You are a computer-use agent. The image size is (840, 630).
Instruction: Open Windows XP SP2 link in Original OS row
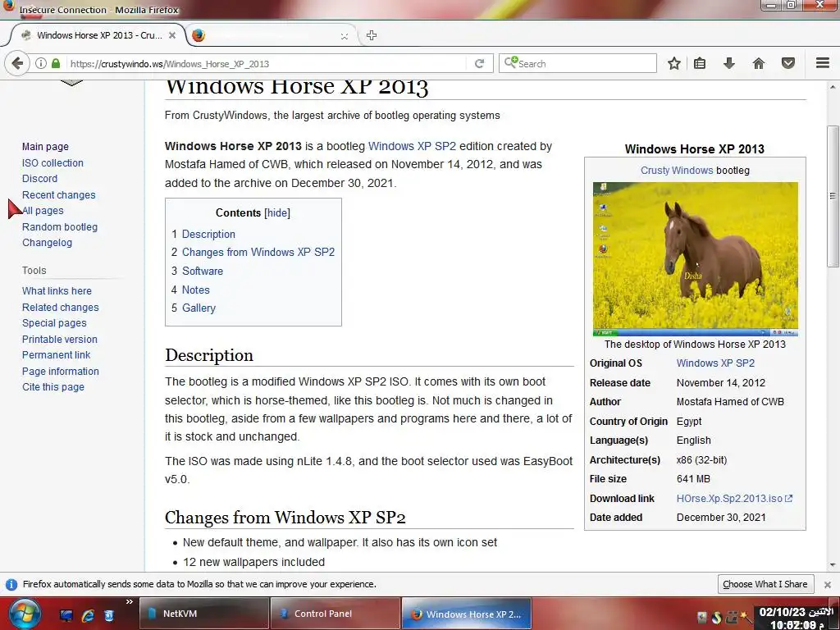coord(715,363)
